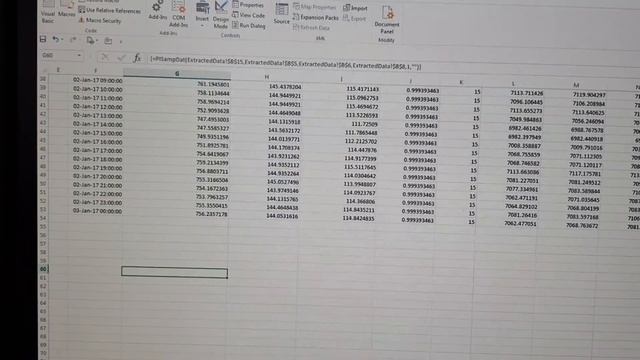Image resolution: width=640 pixels, height=360 pixels.
Task: Click Run Dialog
Action: pos(249,25)
